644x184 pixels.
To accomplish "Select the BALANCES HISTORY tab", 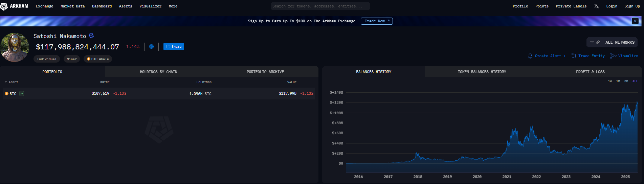I will coord(374,72).
